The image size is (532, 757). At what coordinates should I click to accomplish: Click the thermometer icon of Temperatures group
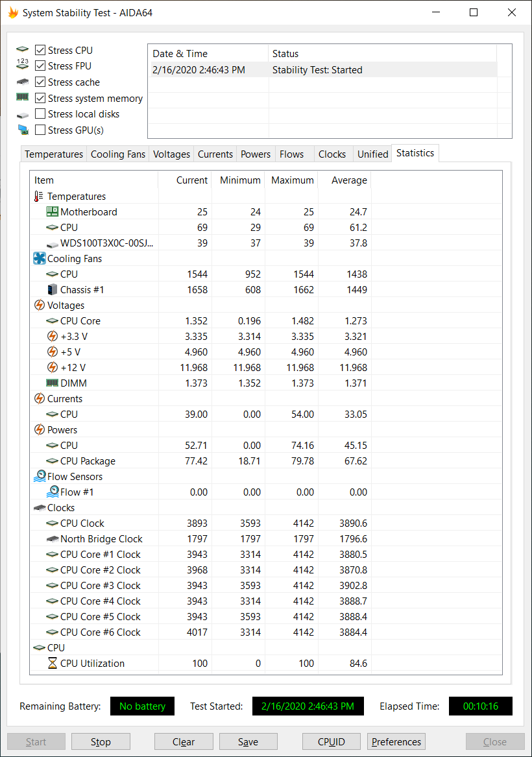click(x=39, y=196)
